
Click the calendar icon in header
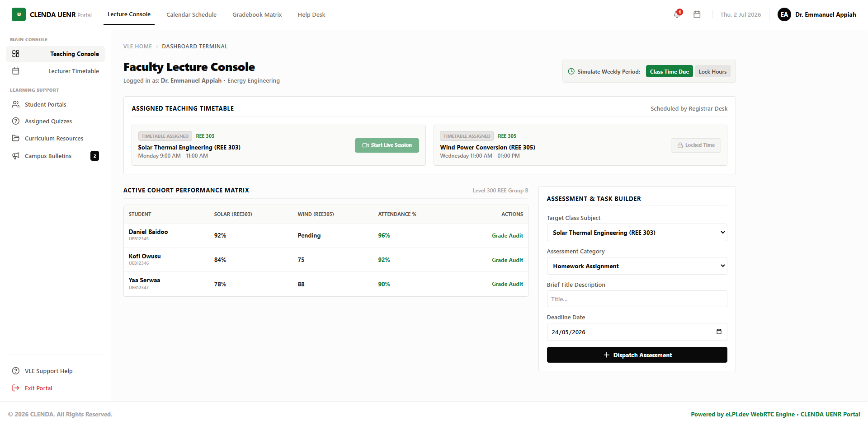(x=697, y=14)
